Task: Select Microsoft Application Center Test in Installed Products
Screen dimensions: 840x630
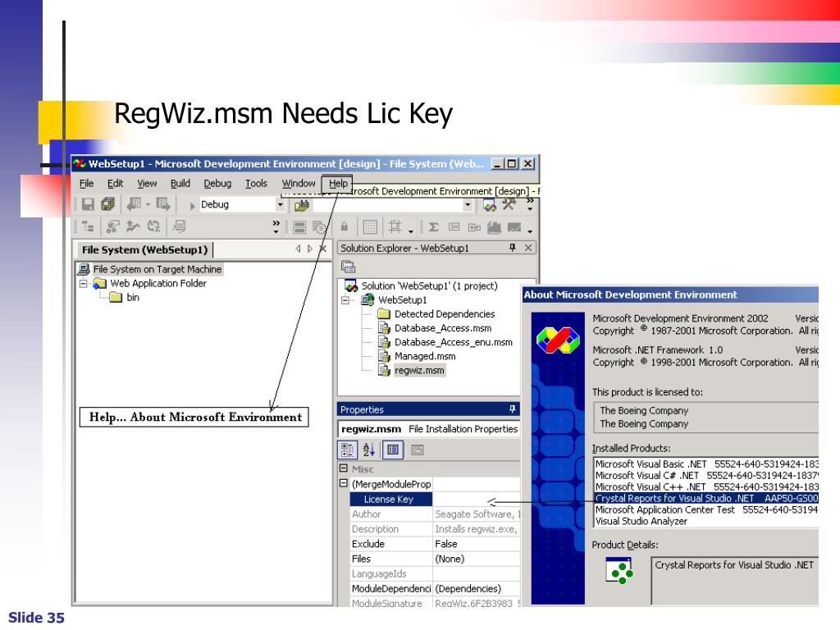Action: 706,509
